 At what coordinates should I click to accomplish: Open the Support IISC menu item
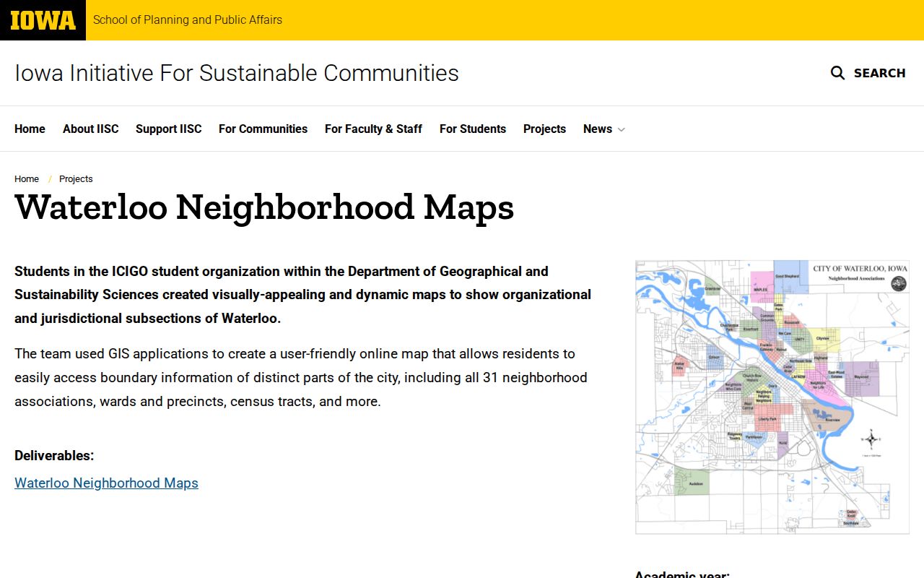(x=168, y=129)
